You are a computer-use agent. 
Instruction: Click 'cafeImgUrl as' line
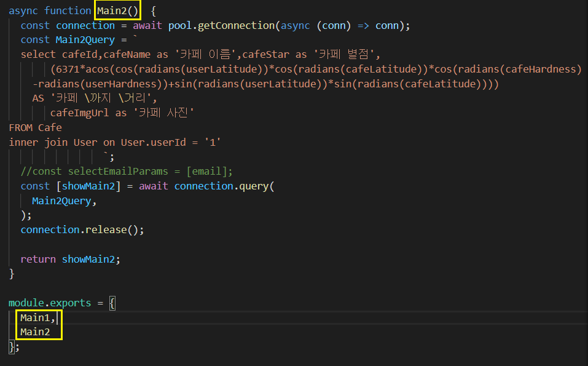[x=88, y=113]
